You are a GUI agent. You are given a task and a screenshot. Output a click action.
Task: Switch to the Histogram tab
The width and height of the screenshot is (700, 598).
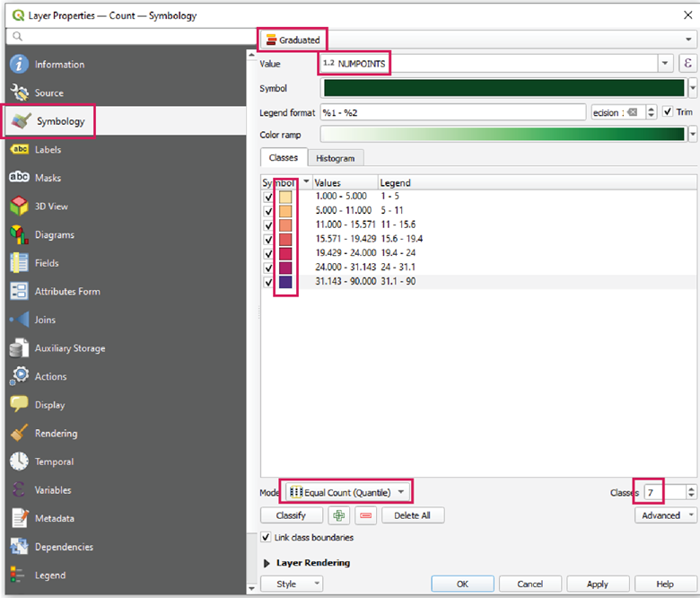coord(335,158)
